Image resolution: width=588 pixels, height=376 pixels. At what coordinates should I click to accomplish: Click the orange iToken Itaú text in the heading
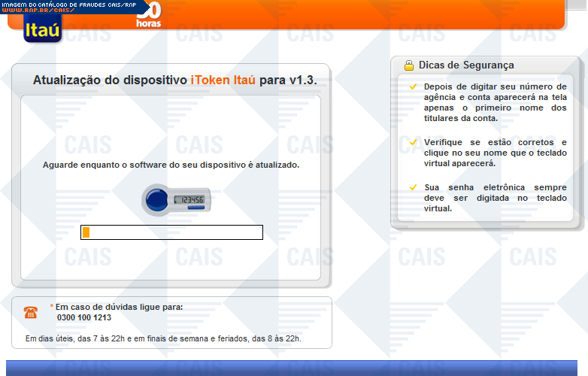223,80
